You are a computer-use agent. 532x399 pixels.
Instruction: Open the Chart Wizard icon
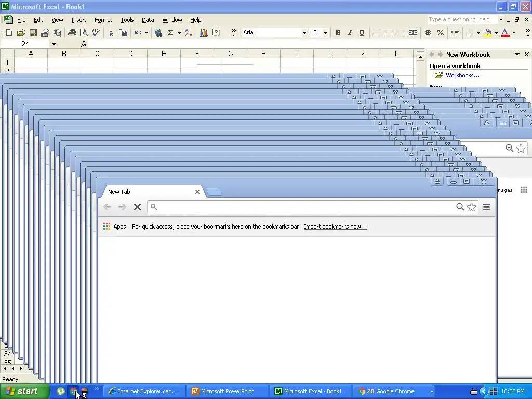click(x=204, y=33)
